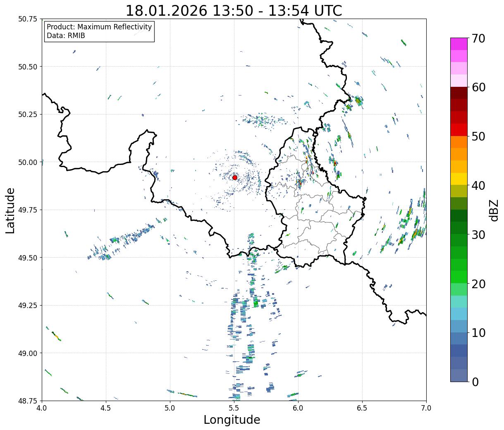This screenshot has height=430, width=504.
Task: Click the colorbar tick label 70
Action: click(x=478, y=38)
